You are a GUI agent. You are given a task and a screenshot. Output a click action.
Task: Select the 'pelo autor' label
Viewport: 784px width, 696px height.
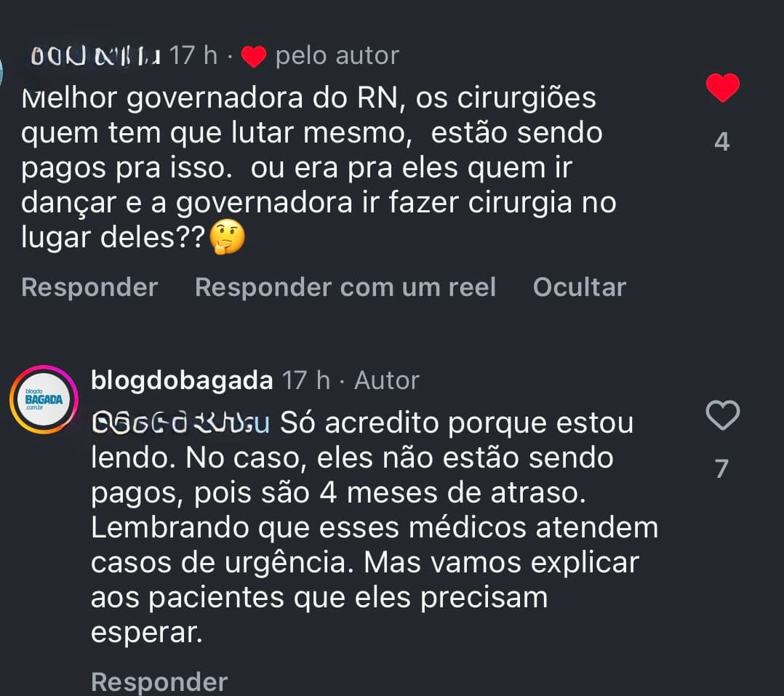(336, 55)
